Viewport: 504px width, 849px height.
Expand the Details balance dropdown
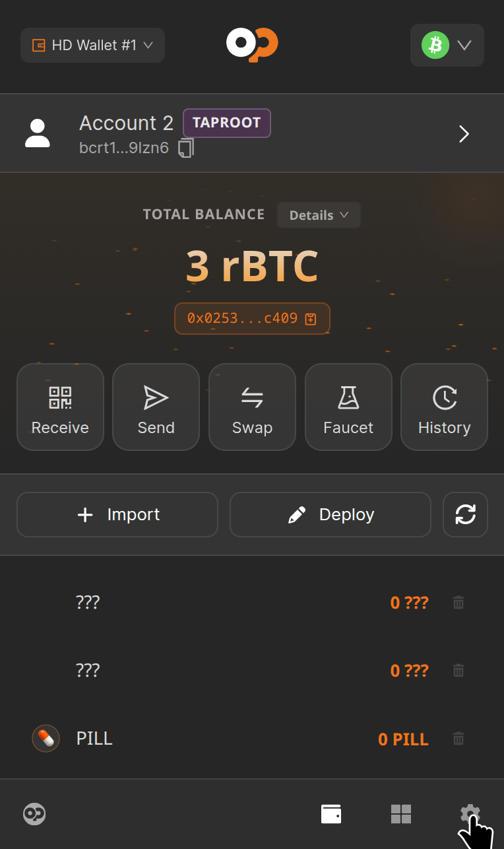[x=319, y=215]
